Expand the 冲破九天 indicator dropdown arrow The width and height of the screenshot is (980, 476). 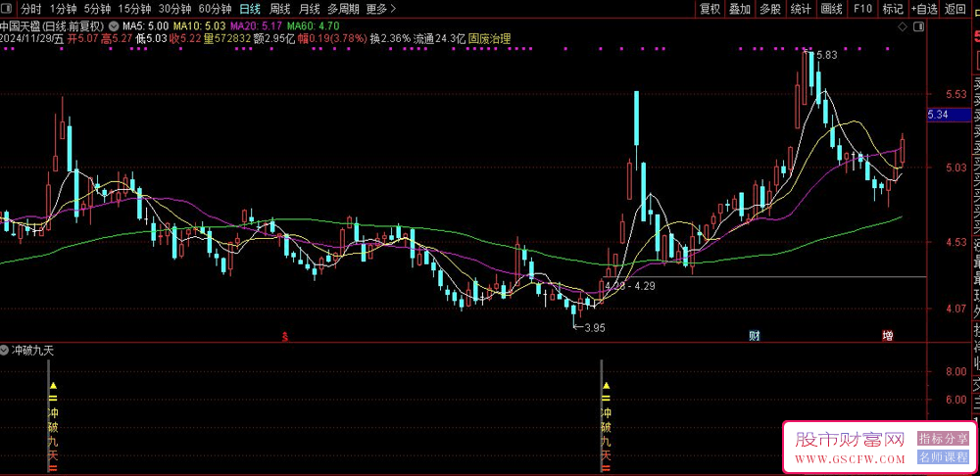[5, 351]
